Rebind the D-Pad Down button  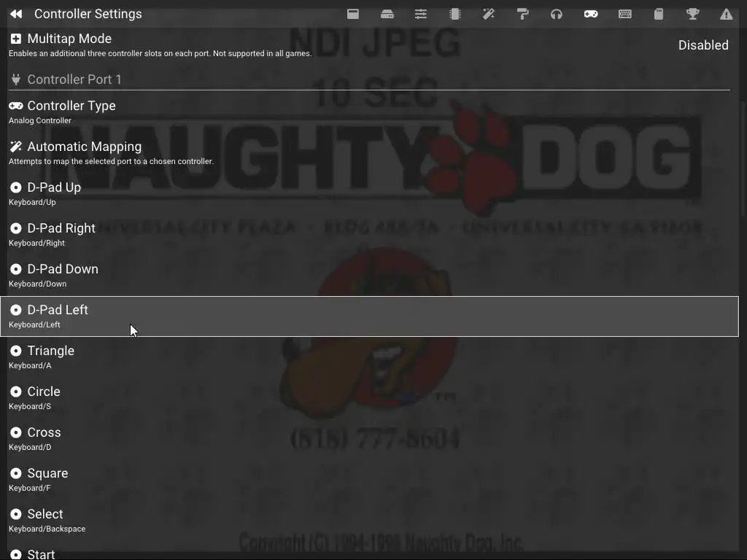coord(369,276)
